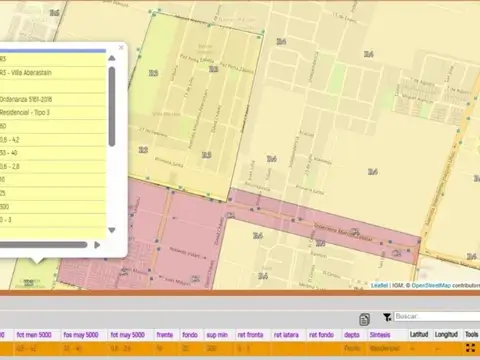Sort by the 'ret fronta' column header
This screenshot has height=360, width=480.
250,335
